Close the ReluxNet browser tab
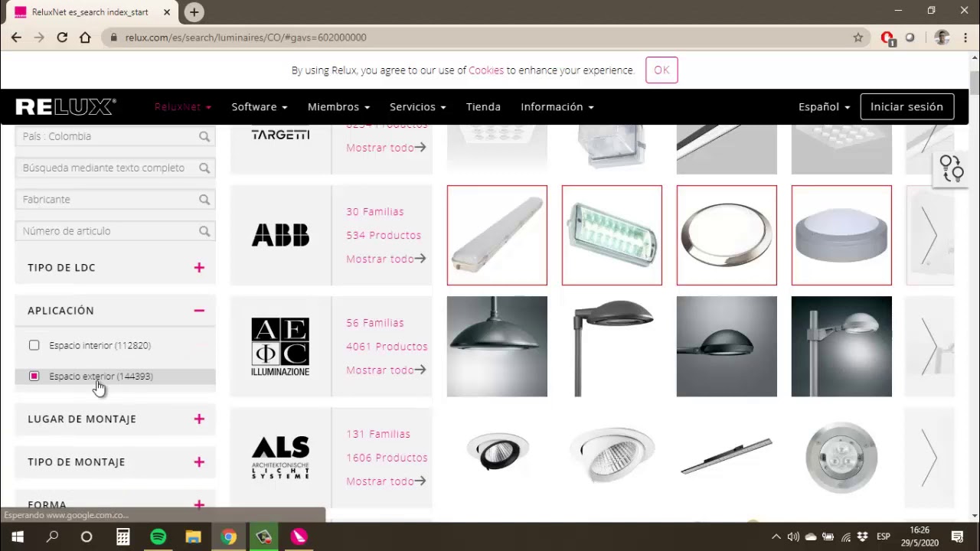This screenshot has height=551, width=980. click(167, 12)
